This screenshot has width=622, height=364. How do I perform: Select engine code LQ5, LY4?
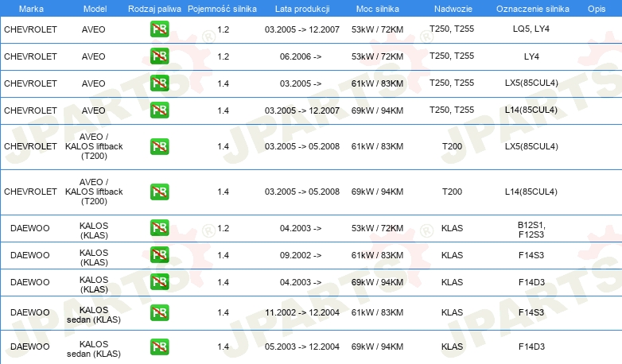[531, 29]
